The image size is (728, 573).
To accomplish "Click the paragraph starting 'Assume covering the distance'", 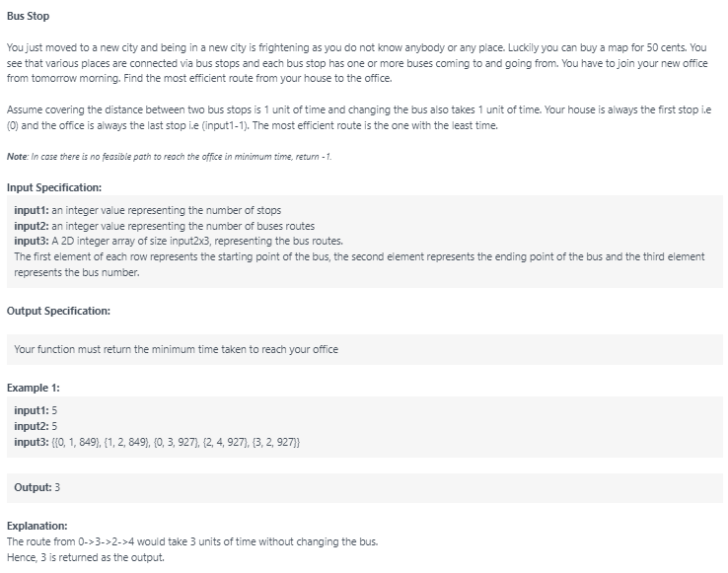I will [x=359, y=117].
